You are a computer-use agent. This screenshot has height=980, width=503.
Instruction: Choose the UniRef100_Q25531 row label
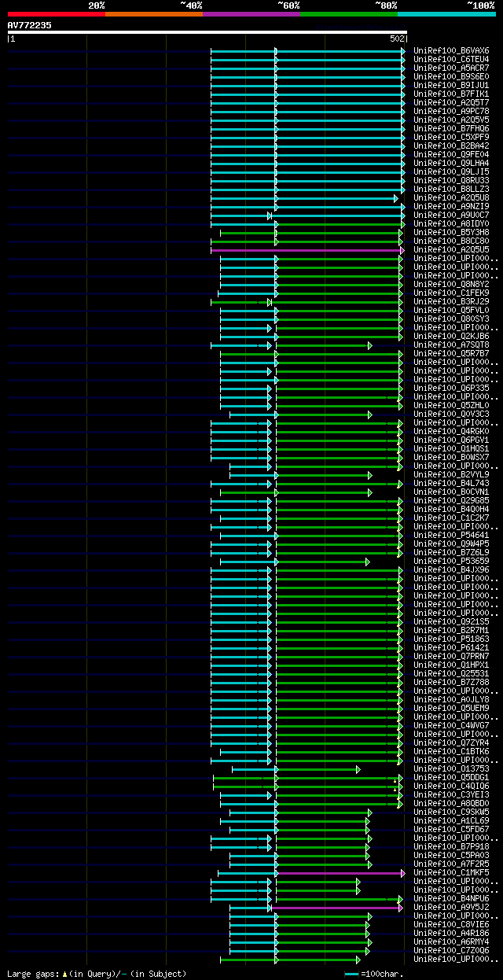[451, 673]
